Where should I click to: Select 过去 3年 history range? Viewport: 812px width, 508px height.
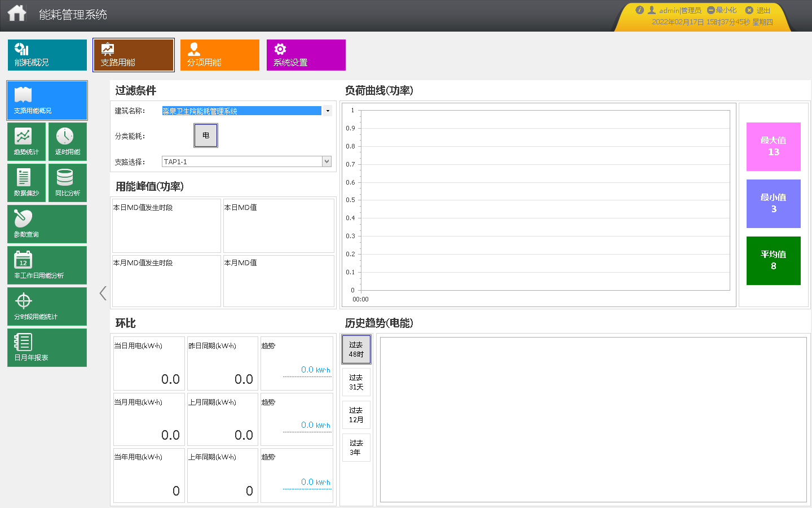356,448
